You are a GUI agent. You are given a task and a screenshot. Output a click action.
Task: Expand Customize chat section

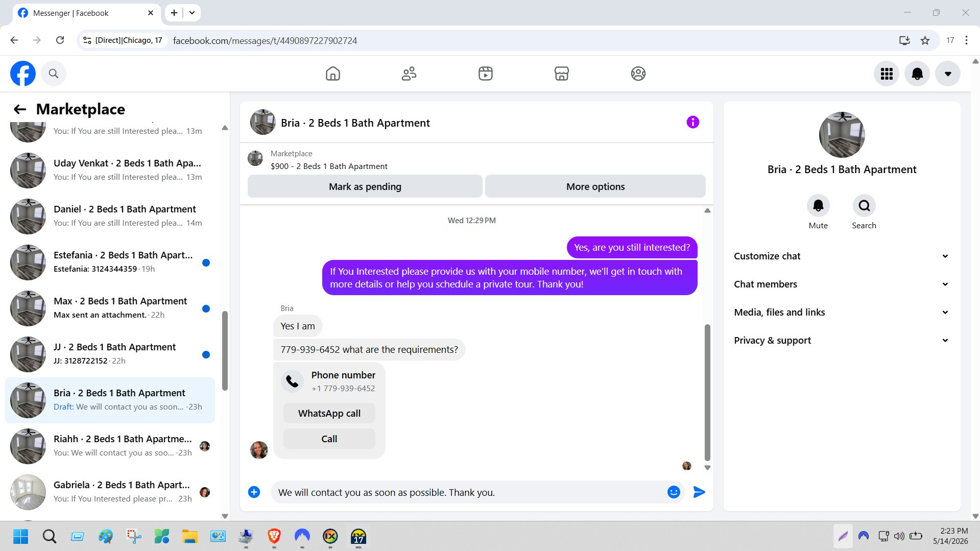tap(842, 256)
